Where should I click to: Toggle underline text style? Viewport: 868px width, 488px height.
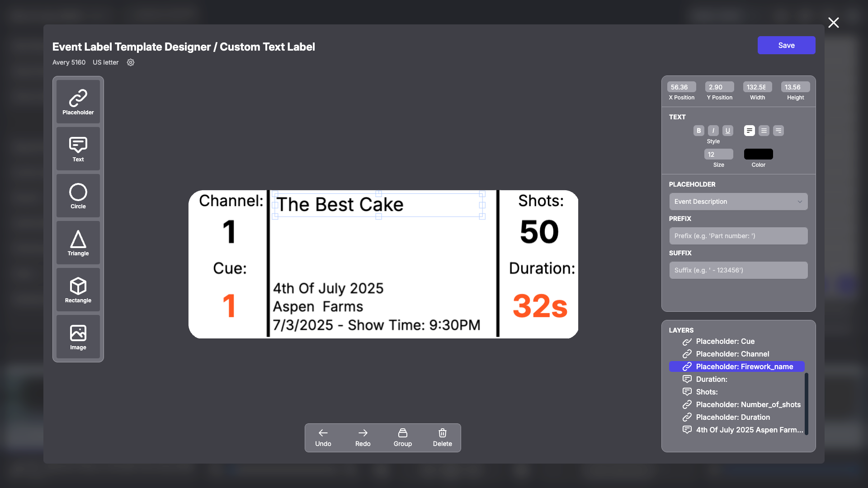[727, 131]
